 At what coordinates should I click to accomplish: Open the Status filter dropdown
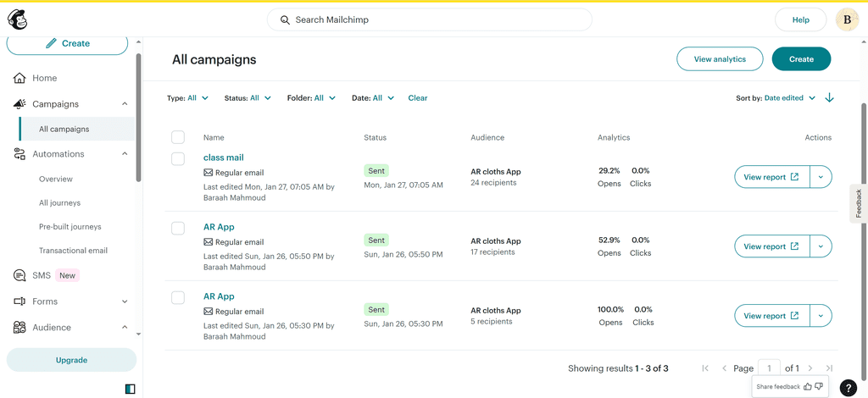(x=248, y=98)
